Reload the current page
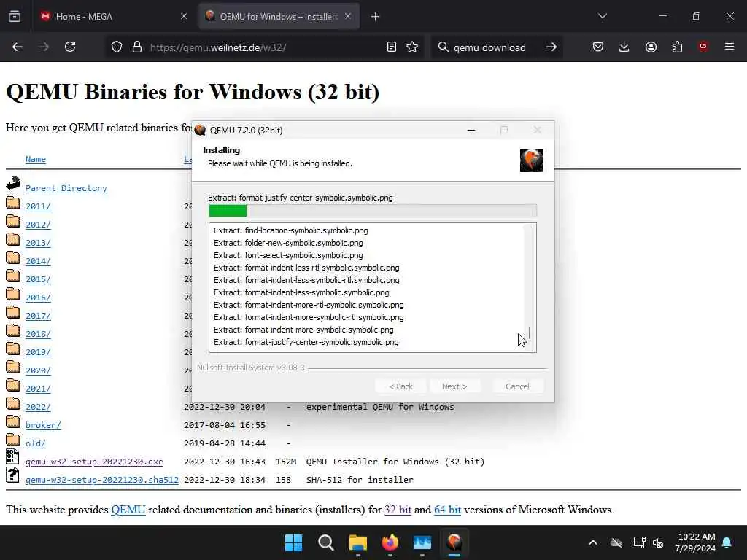The width and height of the screenshot is (747, 560). tap(70, 47)
